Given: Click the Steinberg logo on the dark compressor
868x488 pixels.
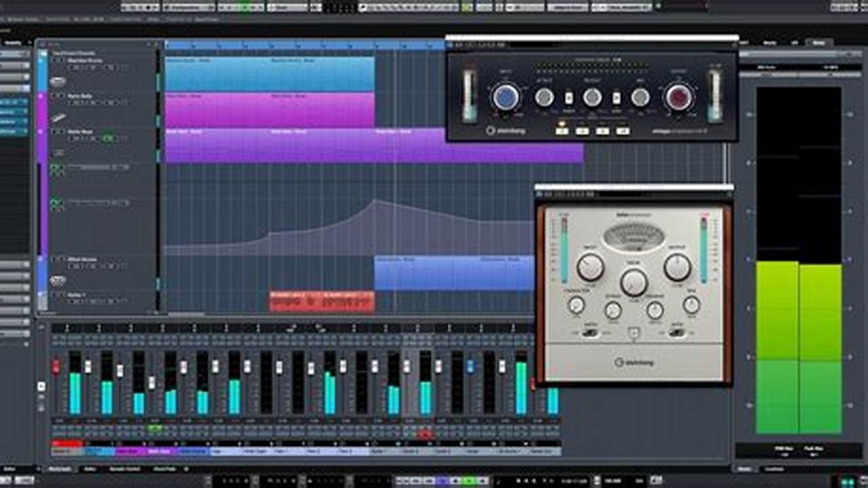Looking at the screenshot, I should (505, 131).
